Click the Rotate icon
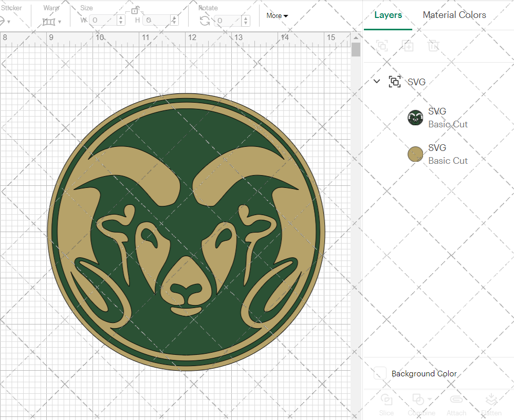This screenshot has height=420, width=514. (205, 21)
